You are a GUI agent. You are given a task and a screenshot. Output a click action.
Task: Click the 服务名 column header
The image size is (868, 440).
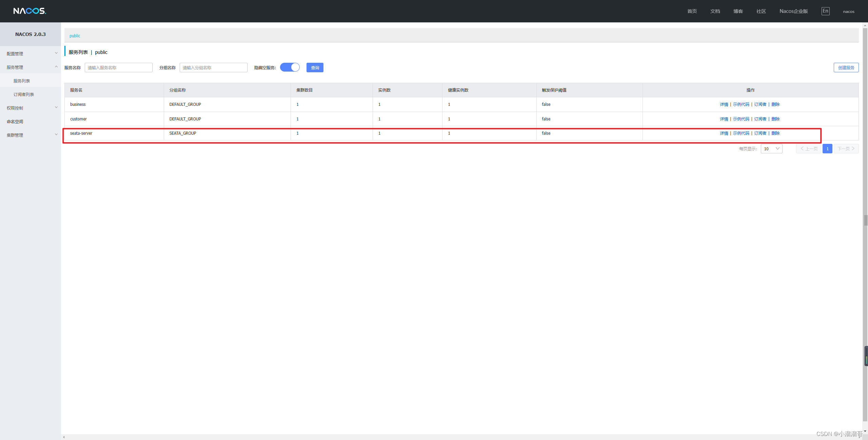[x=114, y=90]
